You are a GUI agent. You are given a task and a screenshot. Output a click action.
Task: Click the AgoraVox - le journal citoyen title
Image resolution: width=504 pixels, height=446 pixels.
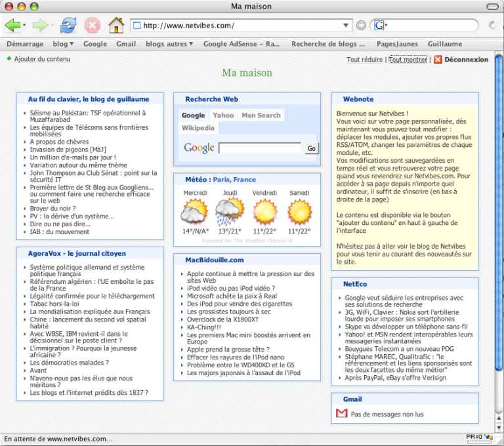[x=77, y=254]
